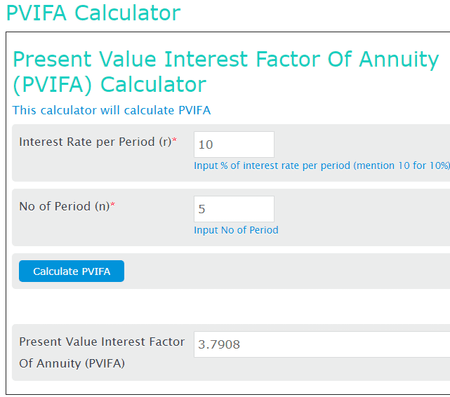Click the 'Input No of Period' hint text
450x397 pixels.
click(236, 230)
